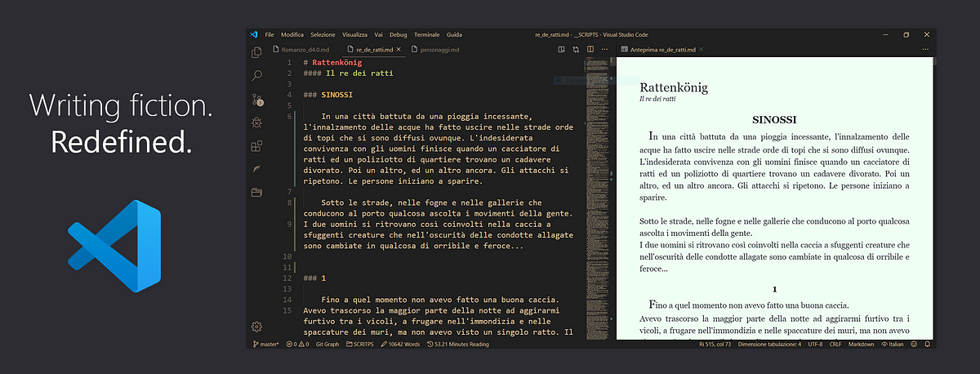The width and height of the screenshot is (980, 374).
Task: Open the Extensions view icon
Action: click(x=256, y=146)
